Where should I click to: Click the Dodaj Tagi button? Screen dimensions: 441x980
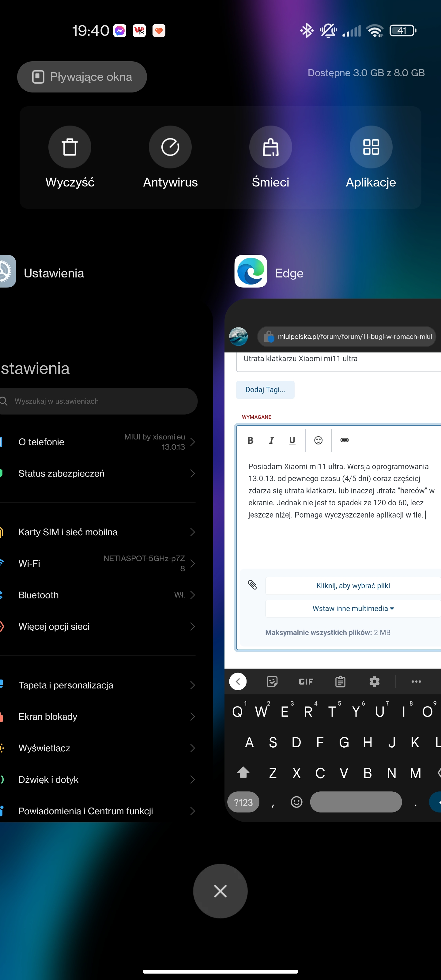pos(265,390)
